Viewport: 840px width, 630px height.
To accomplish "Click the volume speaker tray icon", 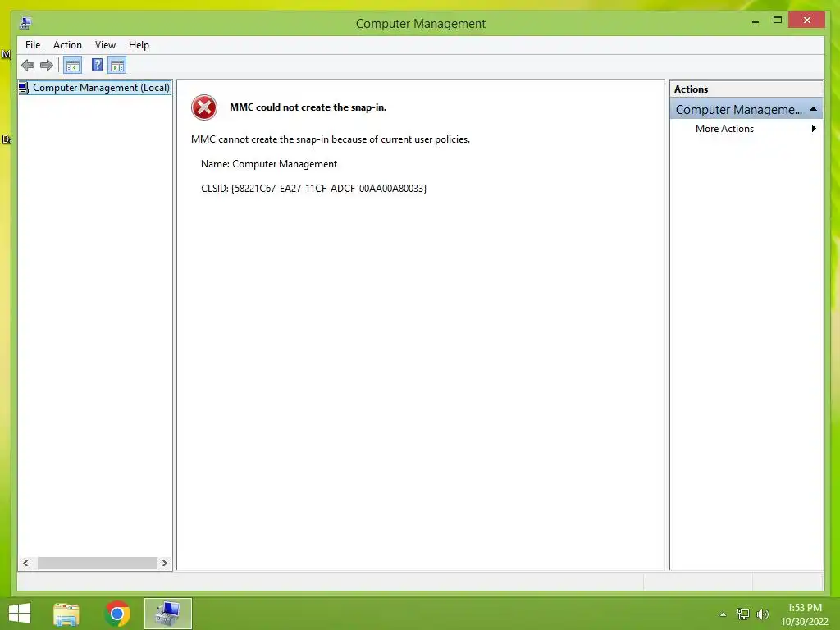I will pyautogui.click(x=763, y=614).
